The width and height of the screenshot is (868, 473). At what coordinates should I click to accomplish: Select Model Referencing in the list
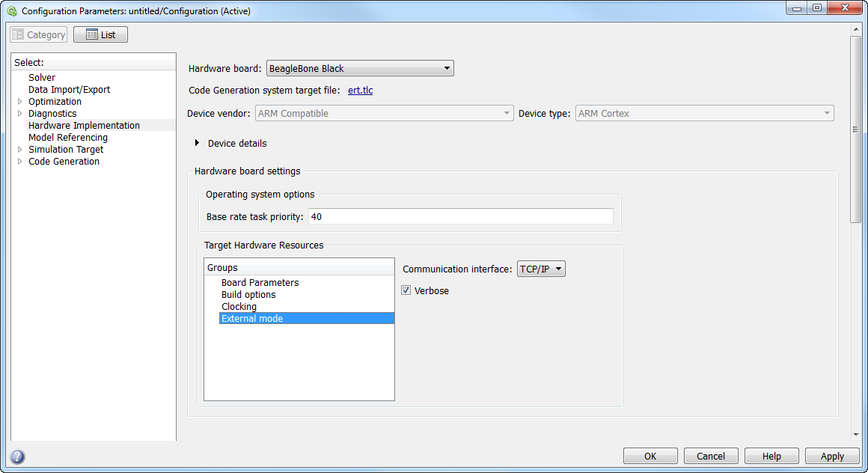[x=68, y=138]
